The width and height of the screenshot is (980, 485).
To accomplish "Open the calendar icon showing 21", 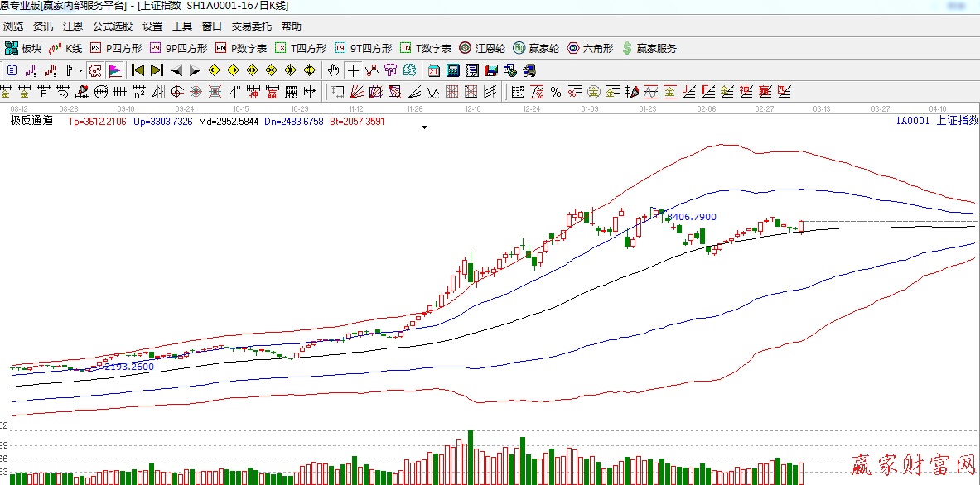I will (434, 70).
